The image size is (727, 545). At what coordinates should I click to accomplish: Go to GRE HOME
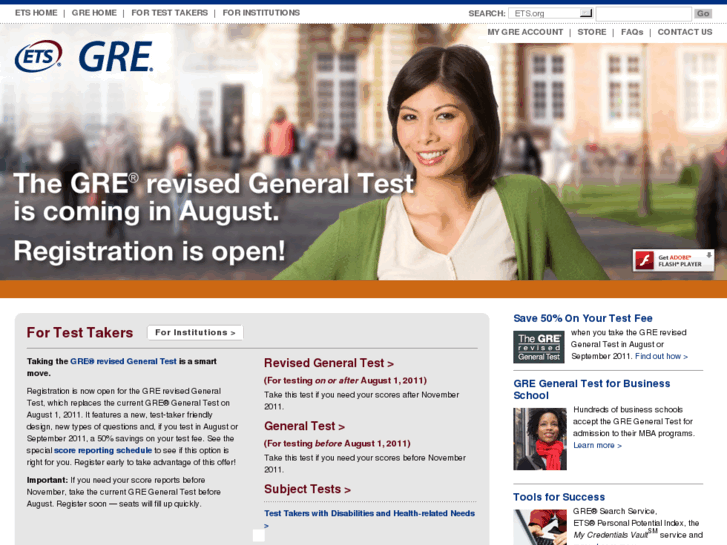point(94,13)
